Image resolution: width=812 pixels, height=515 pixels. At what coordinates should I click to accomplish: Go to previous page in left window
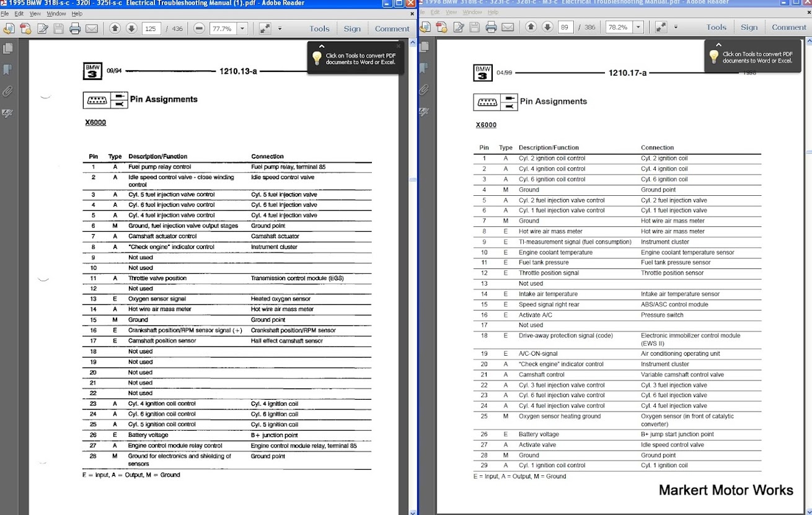115,28
